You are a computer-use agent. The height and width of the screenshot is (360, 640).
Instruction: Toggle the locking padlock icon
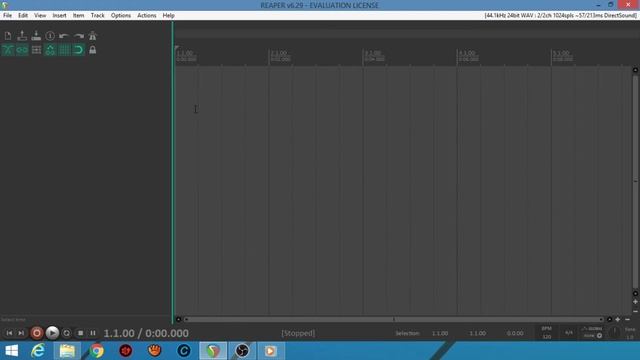(93, 50)
